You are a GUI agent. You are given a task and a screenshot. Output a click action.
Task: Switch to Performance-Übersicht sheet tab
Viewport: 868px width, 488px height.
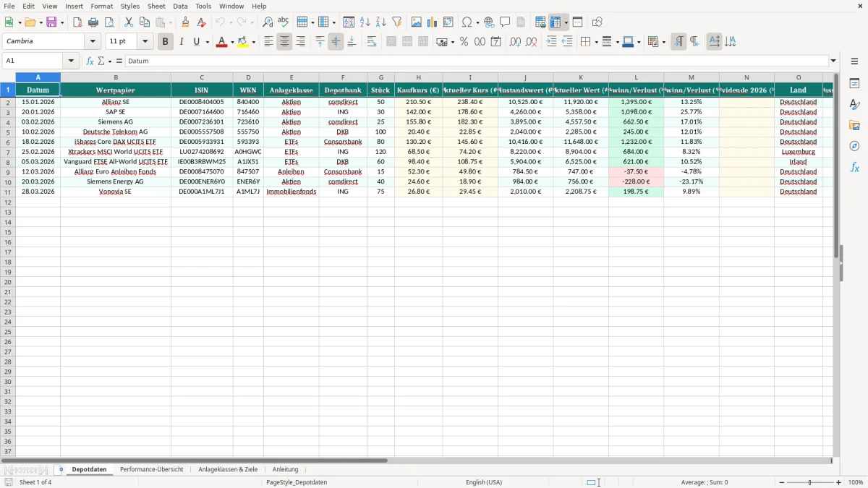tap(152, 469)
